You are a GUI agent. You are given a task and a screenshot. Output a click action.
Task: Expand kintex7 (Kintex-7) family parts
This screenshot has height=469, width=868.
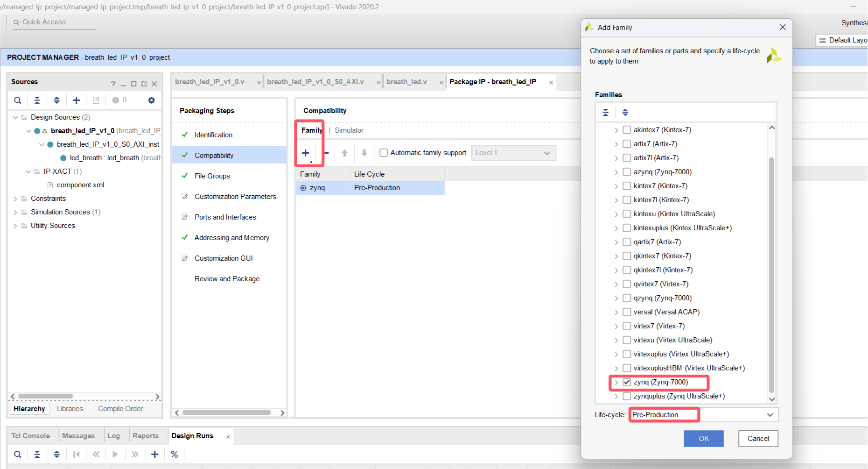(616, 186)
